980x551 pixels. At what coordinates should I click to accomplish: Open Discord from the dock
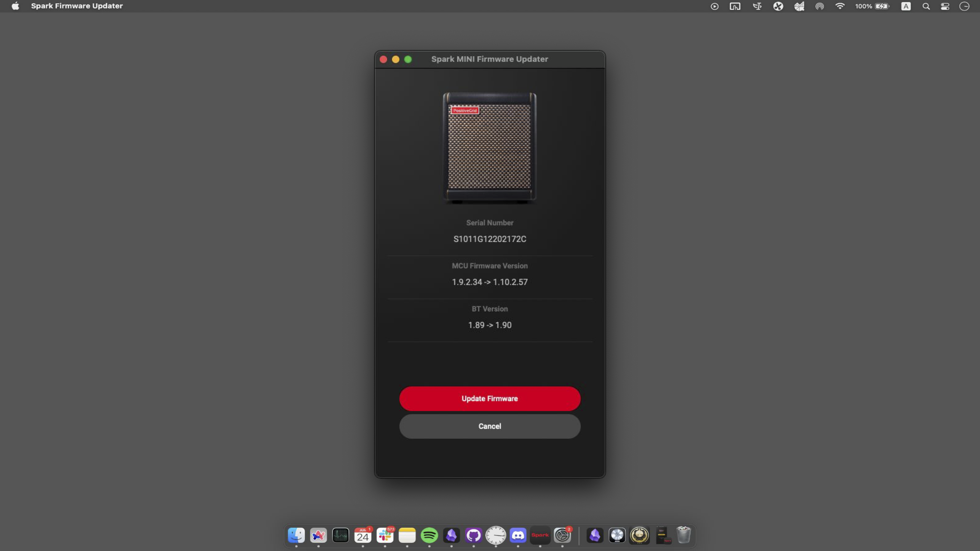(x=518, y=535)
